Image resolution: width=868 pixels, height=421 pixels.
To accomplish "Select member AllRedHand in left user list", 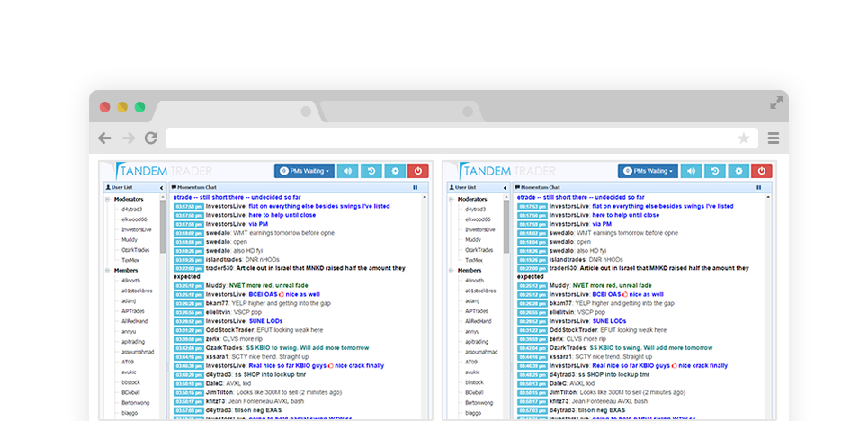I will click(136, 321).
